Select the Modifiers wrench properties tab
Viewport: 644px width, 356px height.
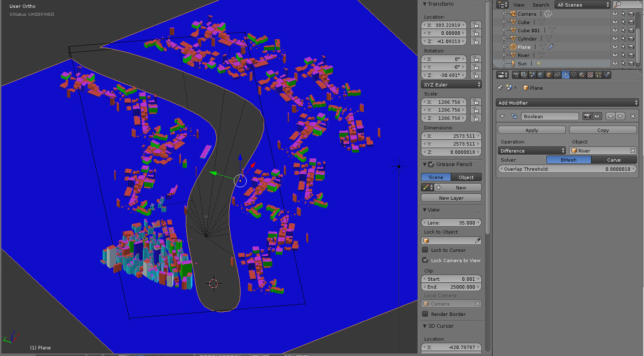565,75
